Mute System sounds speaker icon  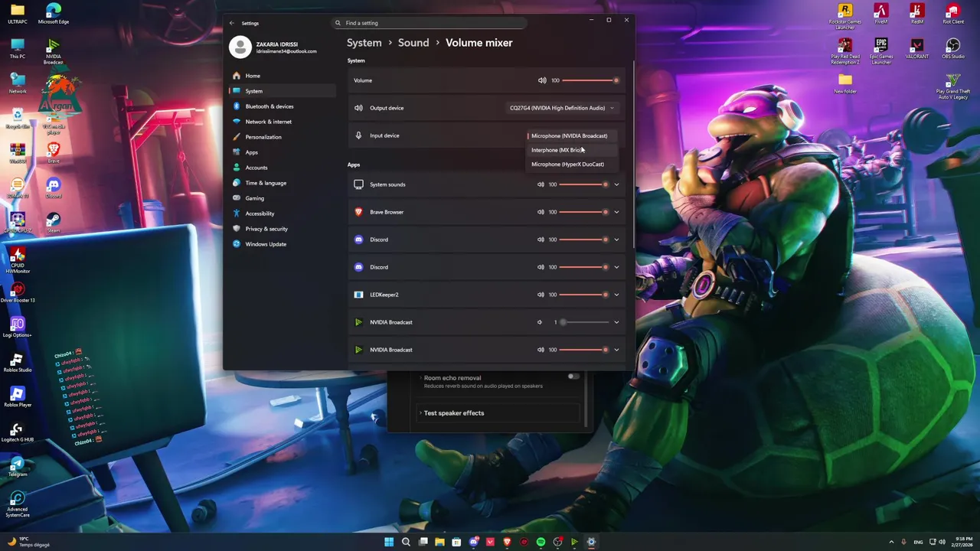pos(541,184)
